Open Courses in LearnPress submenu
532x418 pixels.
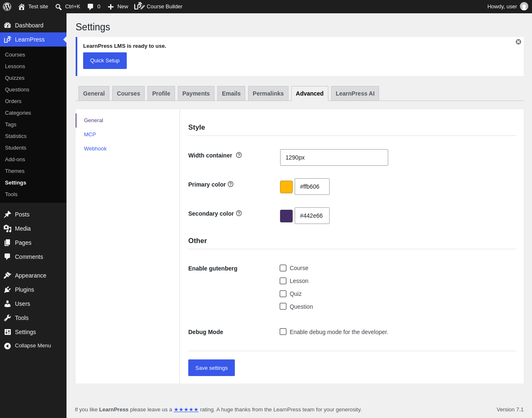[x=15, y=55]
